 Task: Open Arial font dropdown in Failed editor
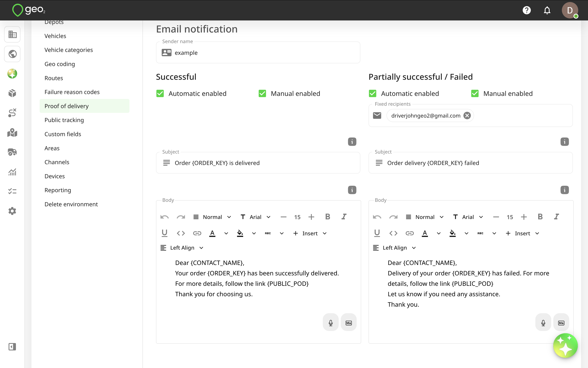click(x=468, y=217)
